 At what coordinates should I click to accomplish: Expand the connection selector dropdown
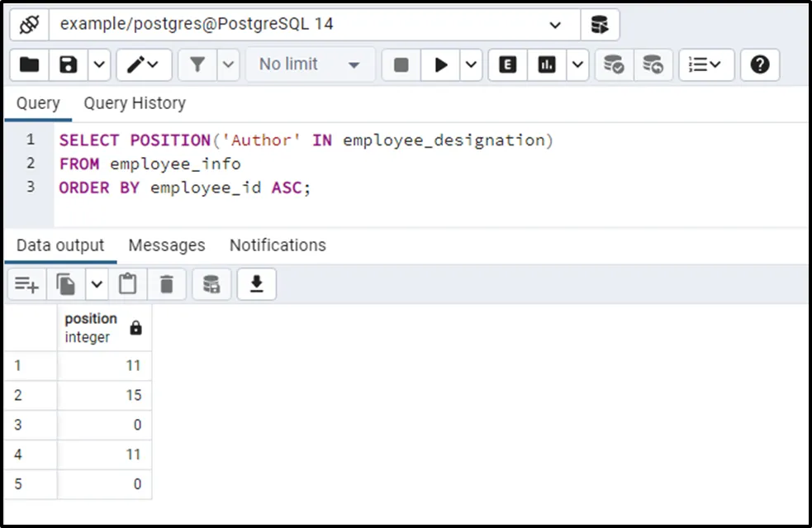(555, 25)
